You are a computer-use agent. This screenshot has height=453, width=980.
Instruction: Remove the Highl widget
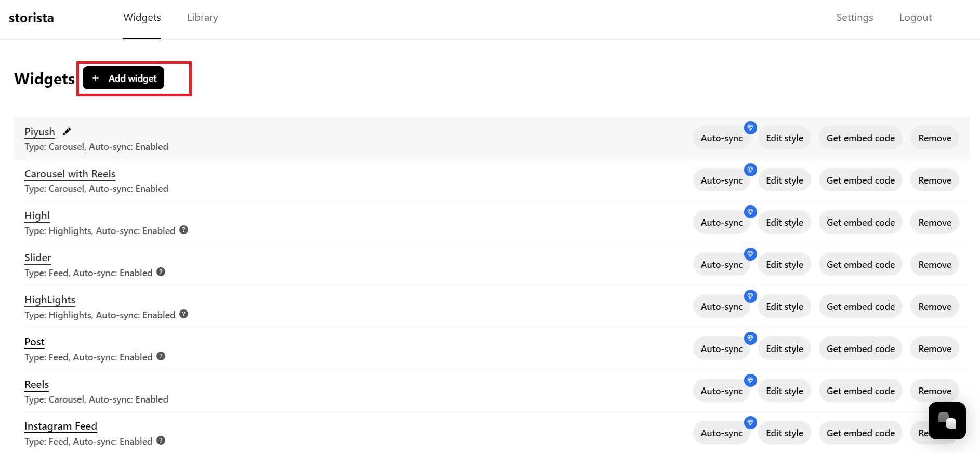[x=934, y=222]
